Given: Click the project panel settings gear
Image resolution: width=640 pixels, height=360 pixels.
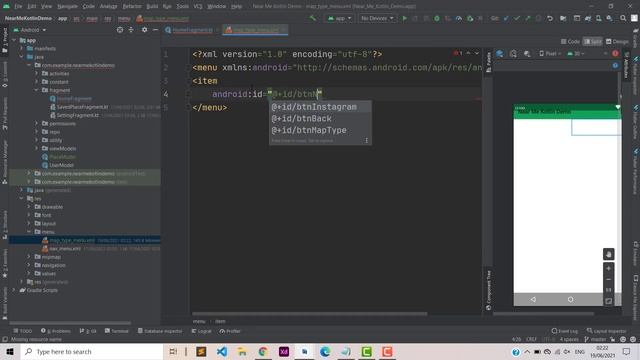Looking at the screenshot, I should click(x=144, y=30).
